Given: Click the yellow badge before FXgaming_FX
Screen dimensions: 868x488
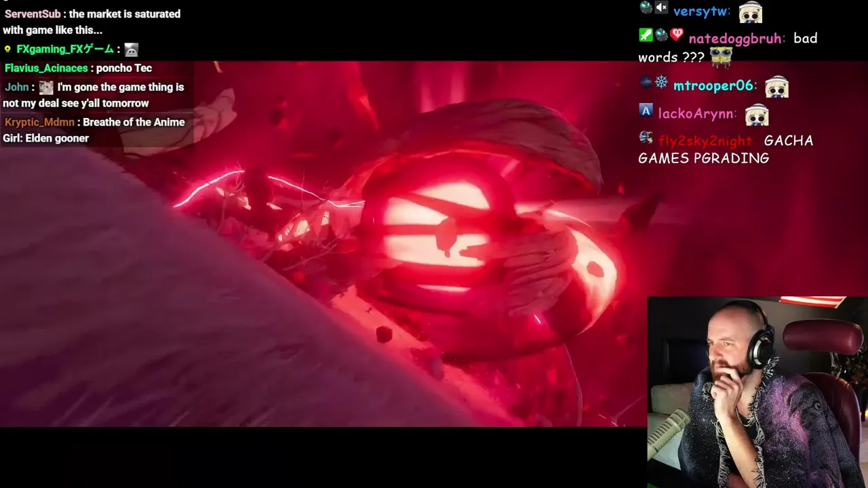Looking at the screenshot, I should pyautogui.click(x=7, y=49).
